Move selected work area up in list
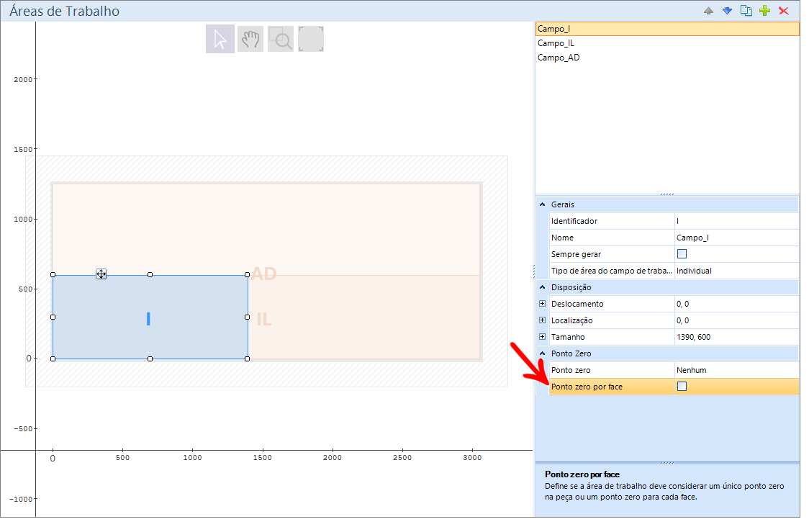Image resolution: width=809 pixels, height=532 pixels. (708, 11)
